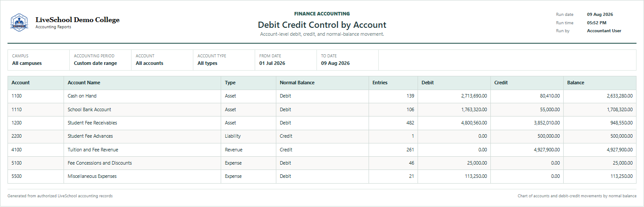Click the footer chart of accounts note

[577, 196]
